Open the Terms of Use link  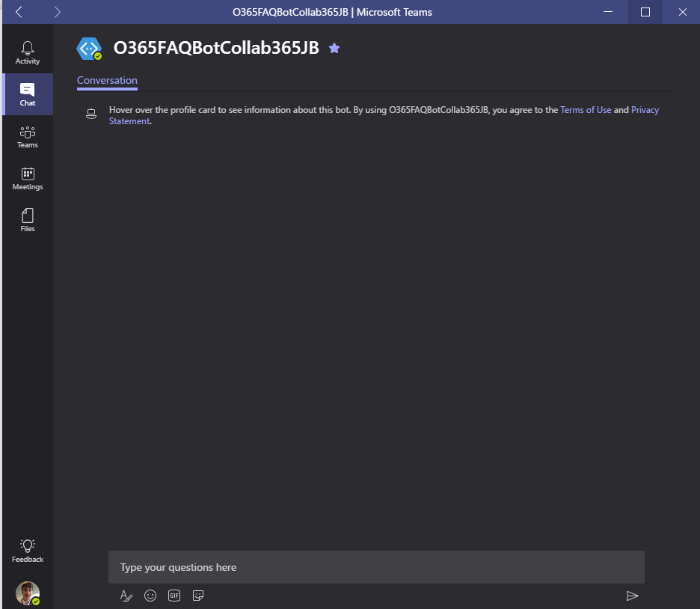[x=586, y=110]
